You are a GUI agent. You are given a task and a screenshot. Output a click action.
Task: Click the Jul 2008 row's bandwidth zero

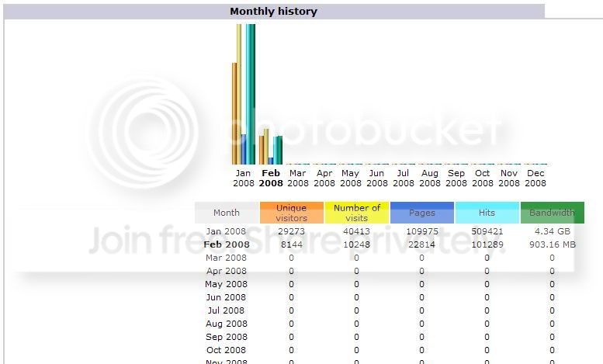[553, 310]
